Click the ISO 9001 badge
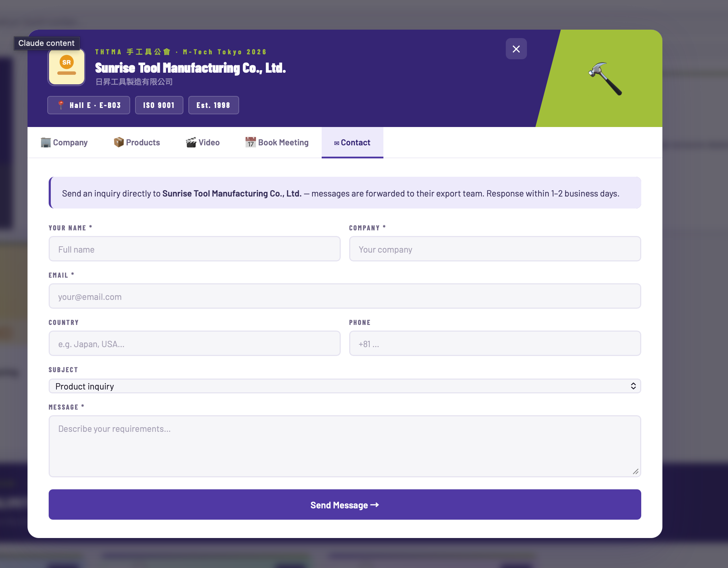 159,105
